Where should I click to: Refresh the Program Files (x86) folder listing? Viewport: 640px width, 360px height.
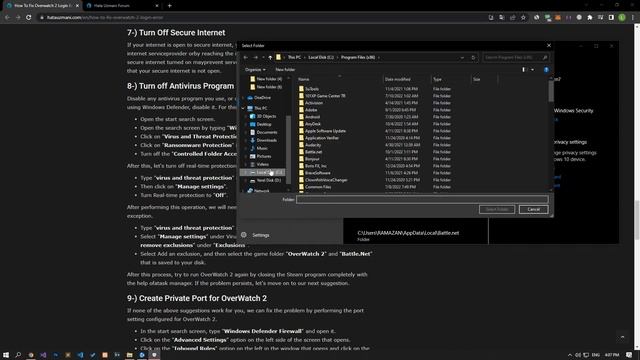click(x=473, y=58)
